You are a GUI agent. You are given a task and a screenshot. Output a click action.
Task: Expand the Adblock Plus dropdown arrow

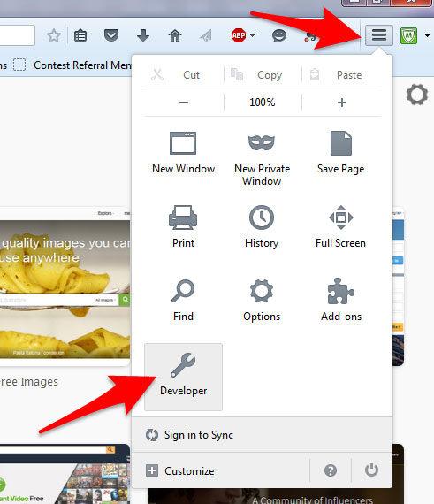coord(253,35)
